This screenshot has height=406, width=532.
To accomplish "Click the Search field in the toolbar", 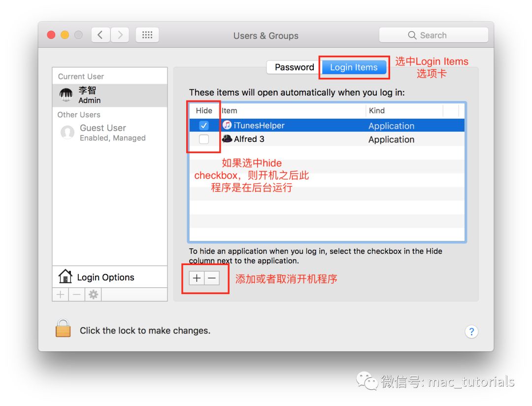I will click(x=433, y=35).
